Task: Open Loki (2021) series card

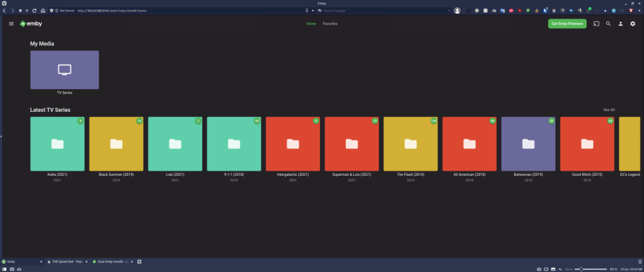Action: 175,144
